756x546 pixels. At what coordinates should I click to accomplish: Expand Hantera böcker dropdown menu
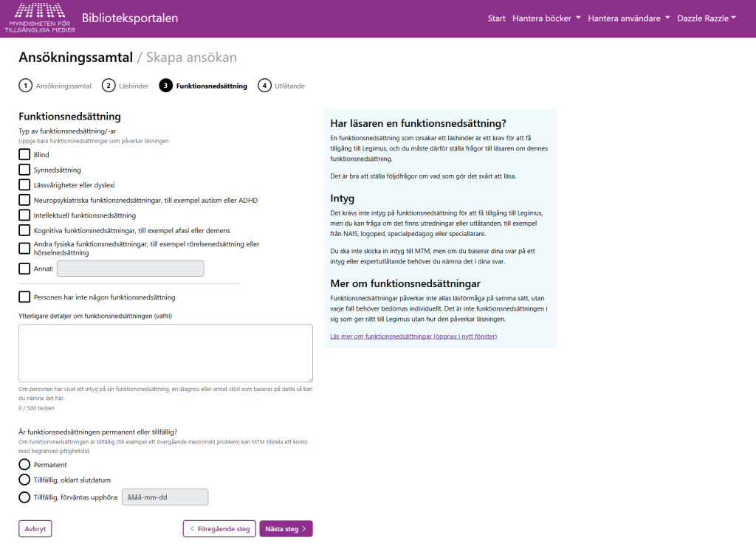(546, 18)
